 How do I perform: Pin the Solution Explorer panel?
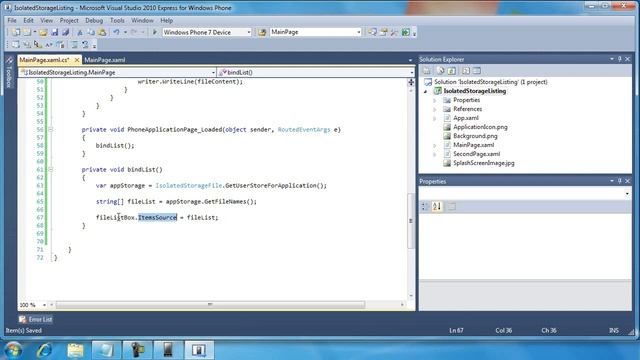620,59
